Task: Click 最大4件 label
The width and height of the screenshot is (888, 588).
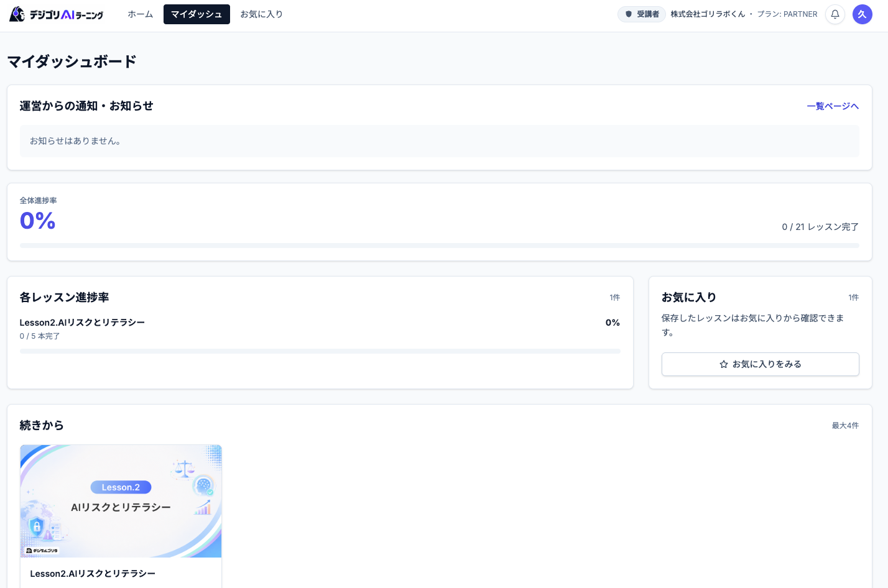Action: pos(845,426)
